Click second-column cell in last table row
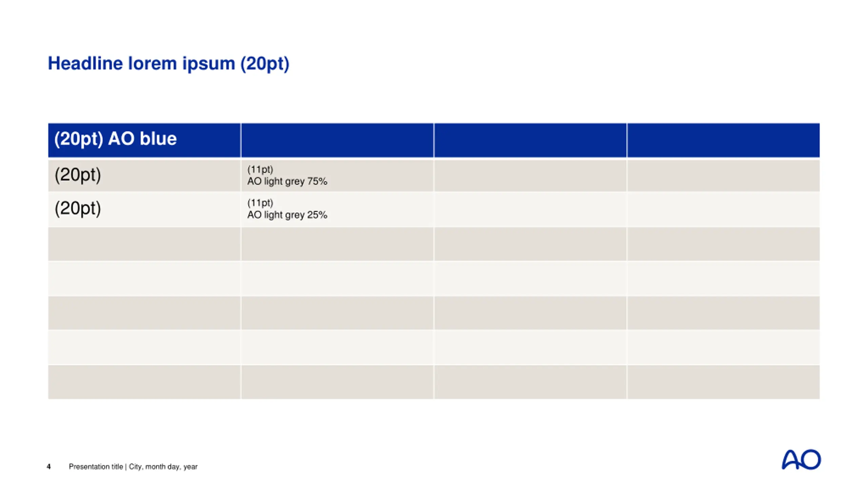 click(x=337, y=382)
